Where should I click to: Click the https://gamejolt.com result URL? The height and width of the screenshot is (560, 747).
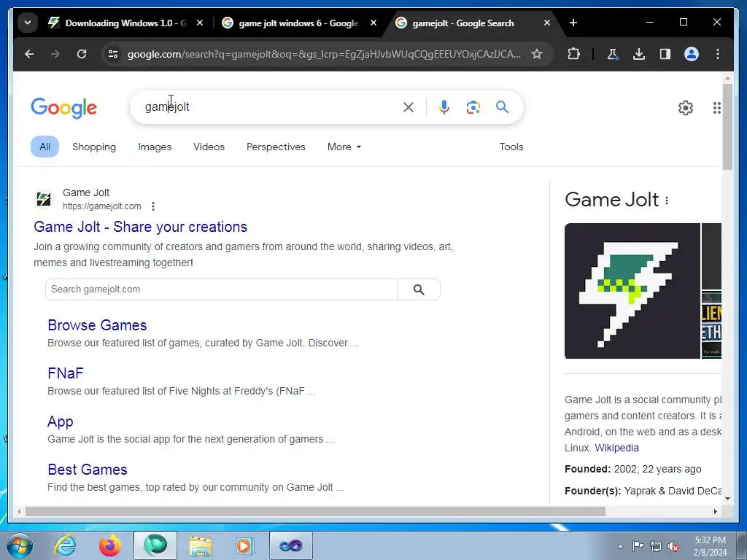tap(102, 206)
